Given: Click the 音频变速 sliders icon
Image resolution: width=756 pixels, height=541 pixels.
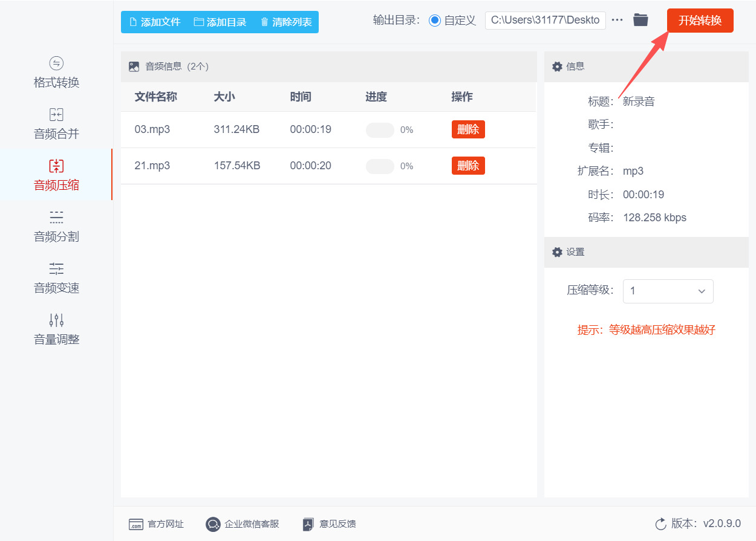Looking at the screenshot, I should pyautogui.click(x=56, y=269).
